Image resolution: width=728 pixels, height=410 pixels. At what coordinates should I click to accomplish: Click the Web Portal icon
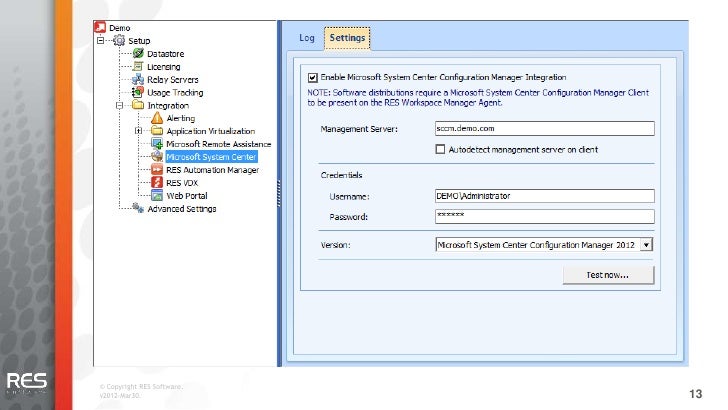pyautogui.click(x=157, y=195)
